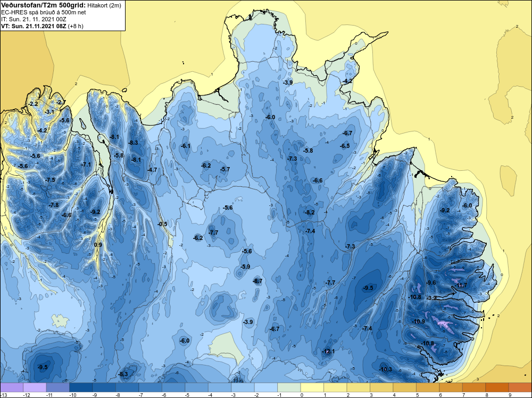The width and height of the screenshot is (532, 398).
Task: Pick the dark blue legend swatch labeled -10
Action: click(x=80, y=387)
